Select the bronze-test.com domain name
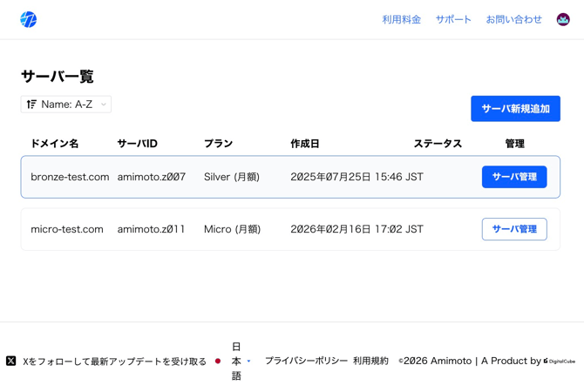This screenshot has width=584, height=392. pyautogui.click(x=70, y=177)
